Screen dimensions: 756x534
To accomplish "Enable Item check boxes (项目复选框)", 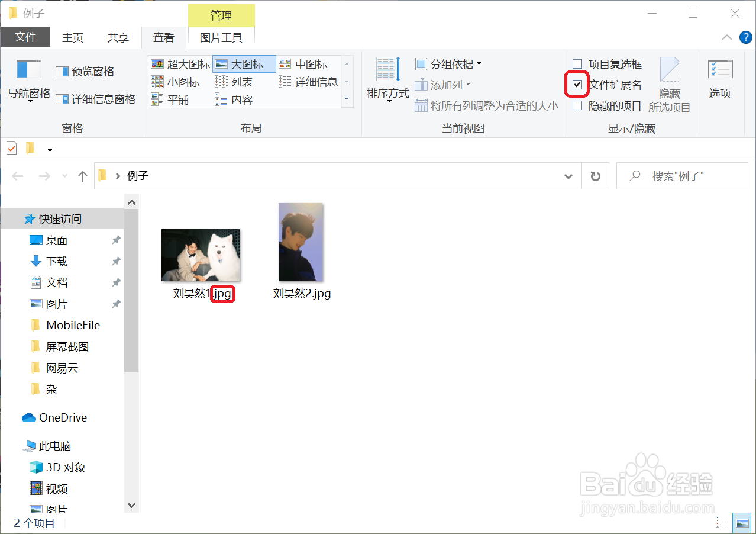I will pyautogui.click(x=607, y=64).
